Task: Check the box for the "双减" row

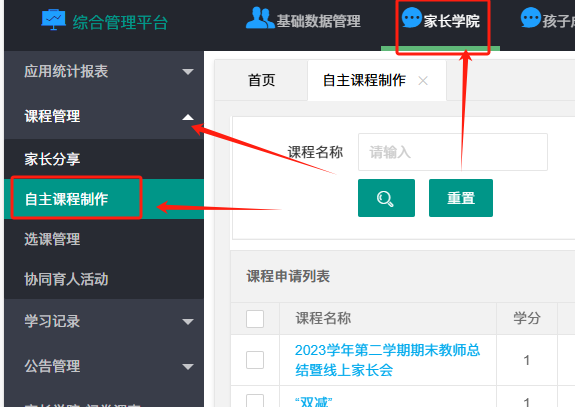Action: pos(255,401)
